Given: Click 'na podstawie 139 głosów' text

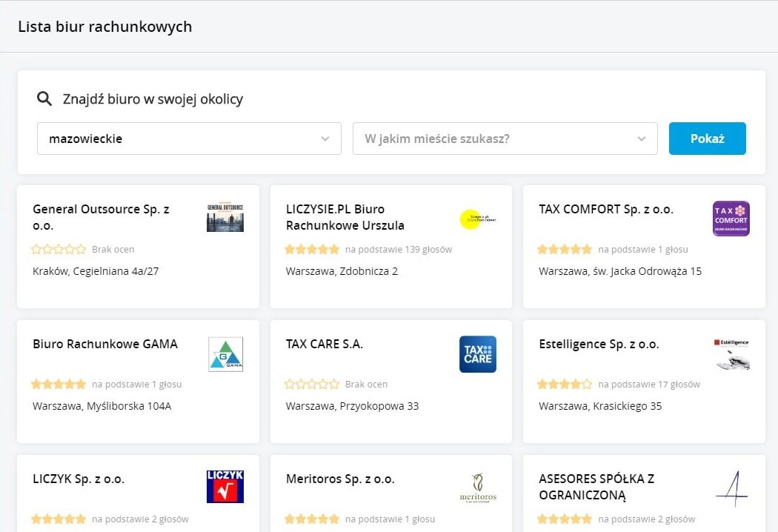Looking at the screenshot, I should (x=399, y=250).
